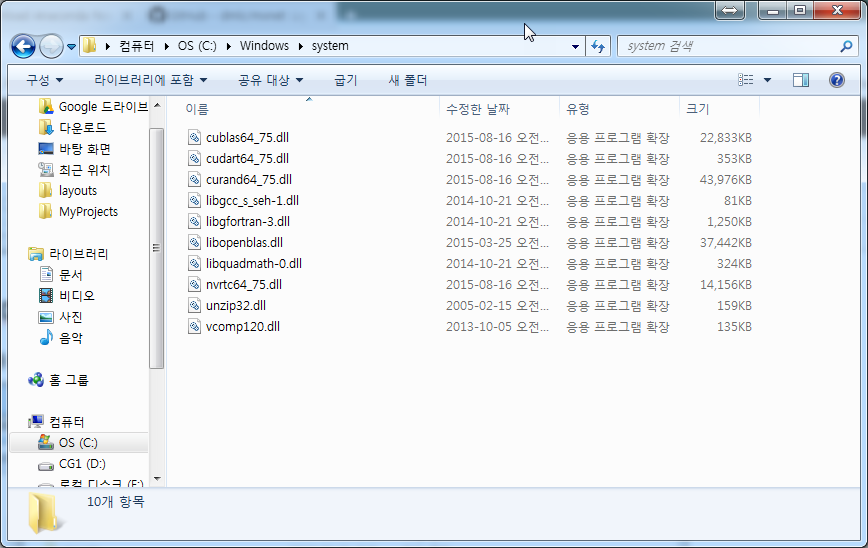Click into the system 검색 search field

[x=731, y=46]
